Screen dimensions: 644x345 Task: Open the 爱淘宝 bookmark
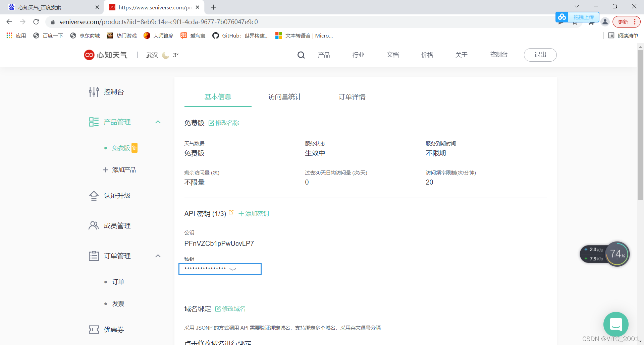(x=193, y=36)
